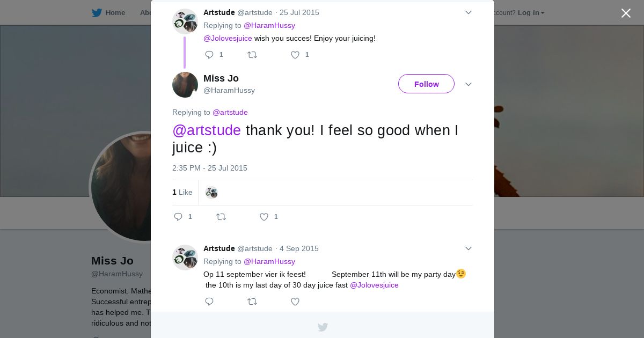Reply to Miss Jo's main tweet

[x=178, y=217]
